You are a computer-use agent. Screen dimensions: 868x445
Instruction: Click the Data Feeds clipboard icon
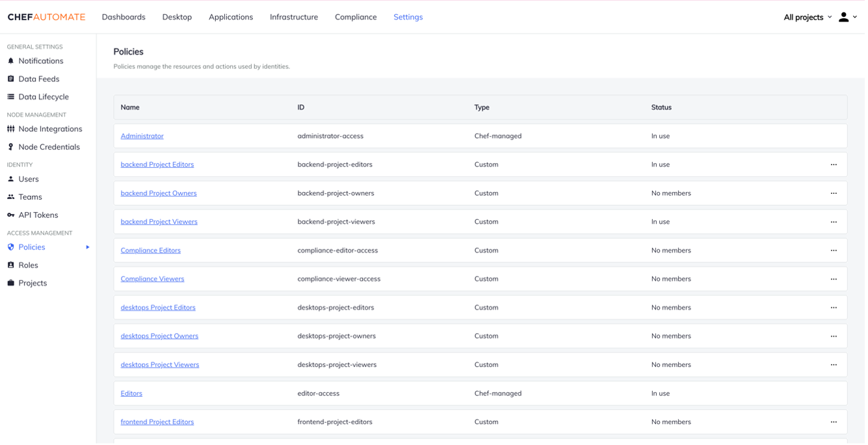click(10, 79)
